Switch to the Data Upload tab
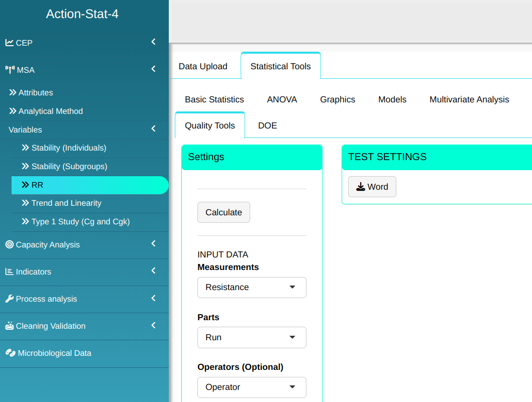The width and height of the screenshot is (532, 402). coord(203,66)
